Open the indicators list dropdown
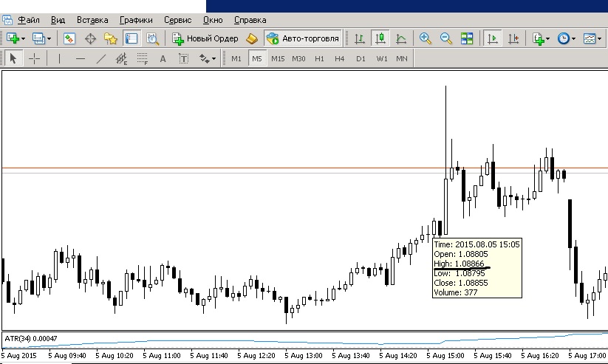The image size is (608, 364). click(548, 38)
